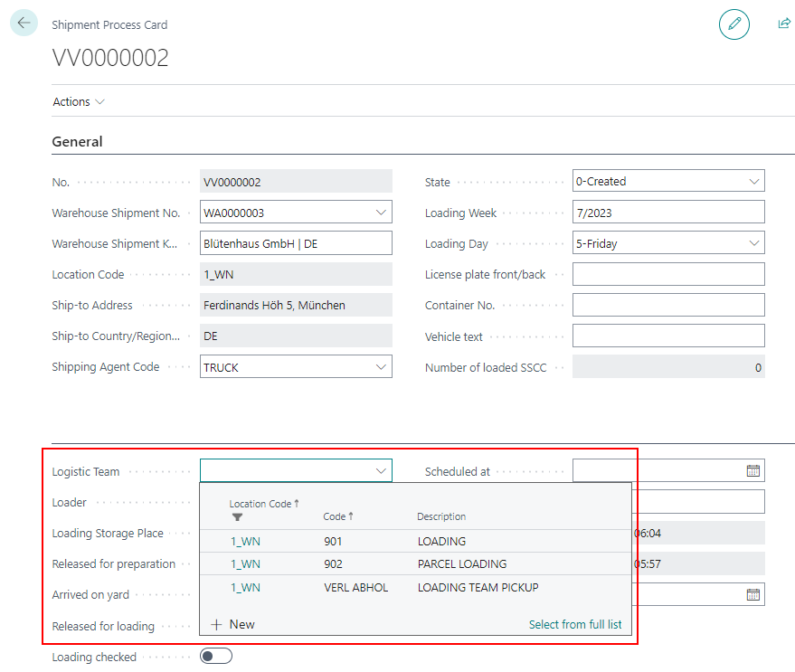Open calendar icon next to Arrived on yard
This screenshot has height=672, width=795.
pyautogui.click(x=752, y=594)
